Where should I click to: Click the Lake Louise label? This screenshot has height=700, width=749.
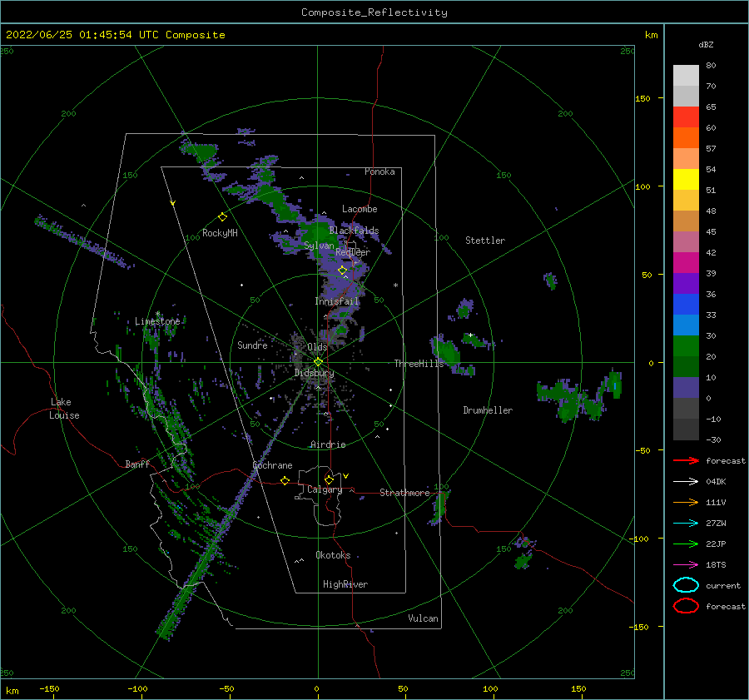[x=64, y=409]
